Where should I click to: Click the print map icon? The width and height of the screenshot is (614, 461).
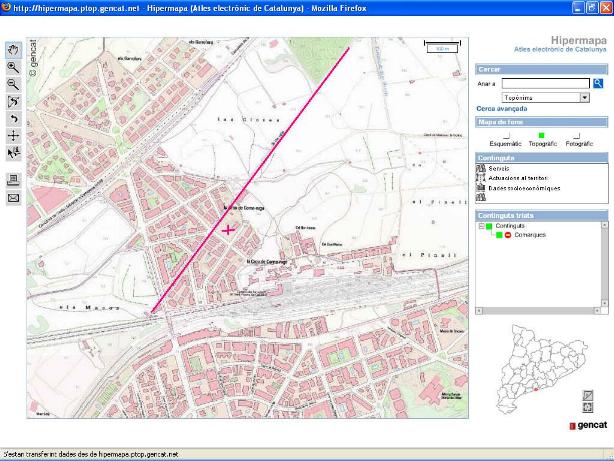coord(13,180)
